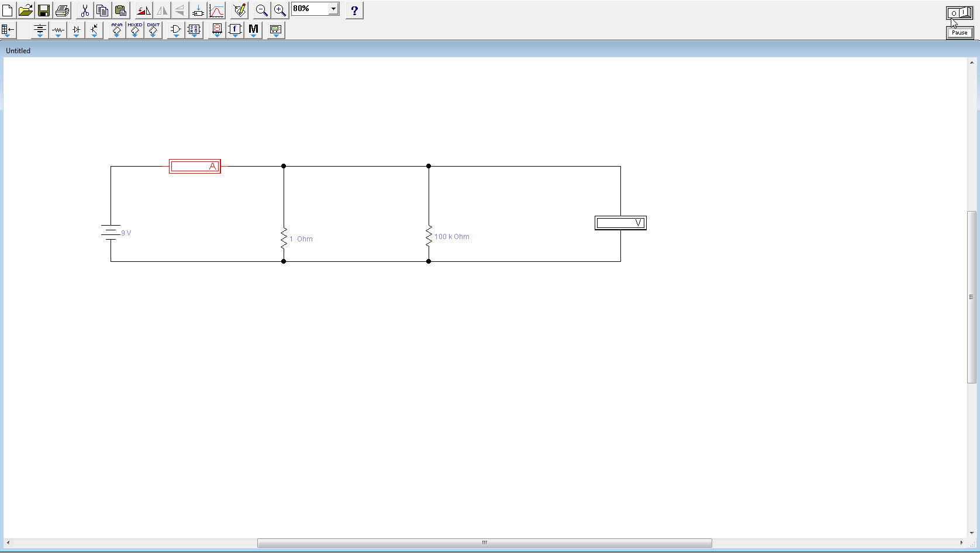Open the Indicators parts bin
The height and width of the screenshot is (553, 980).
pos(217,30)
